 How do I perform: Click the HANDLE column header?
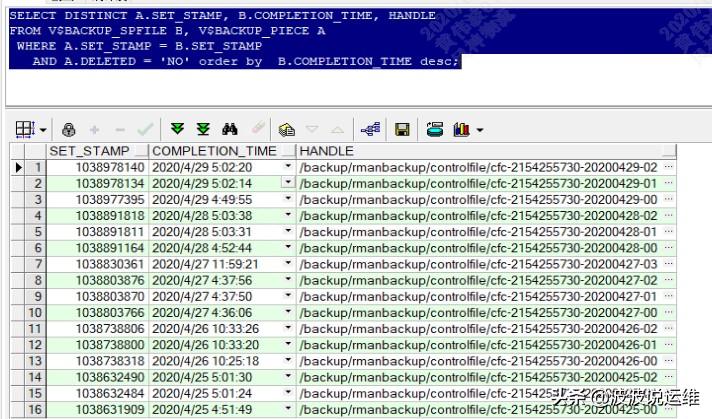pyautogui.click(x=487, y=151)
